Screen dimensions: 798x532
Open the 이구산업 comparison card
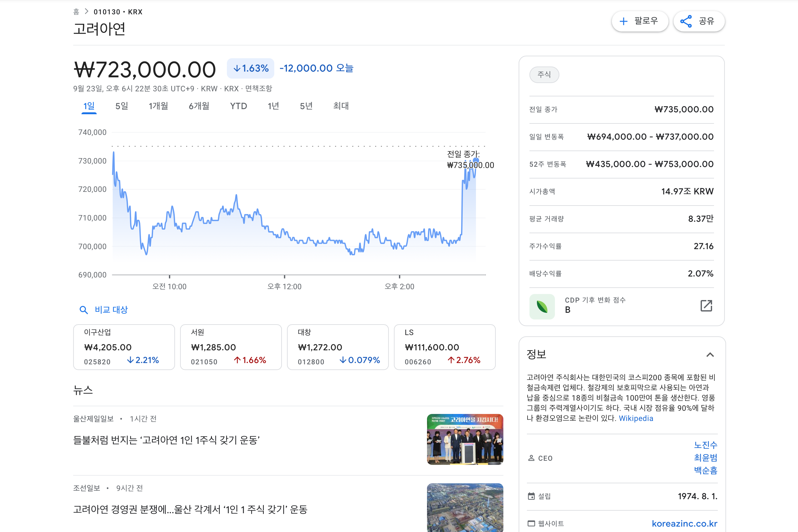click(124, 347)
